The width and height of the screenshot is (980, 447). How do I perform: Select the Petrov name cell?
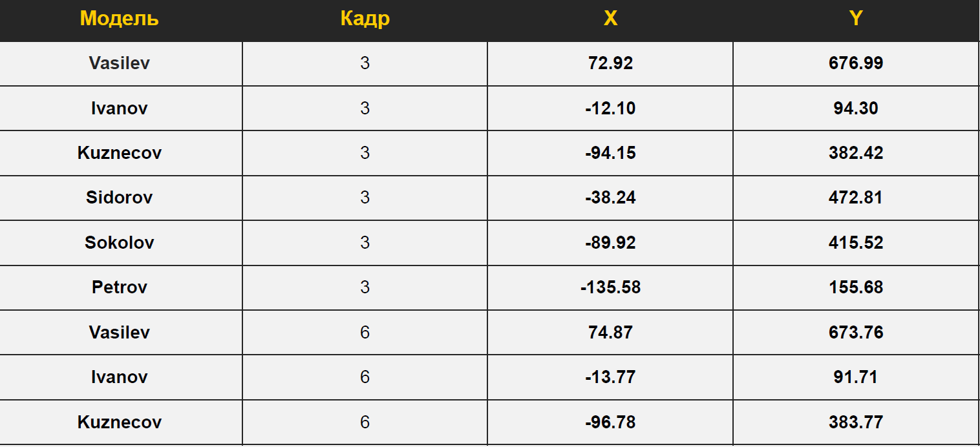click(x=120, y=287)
